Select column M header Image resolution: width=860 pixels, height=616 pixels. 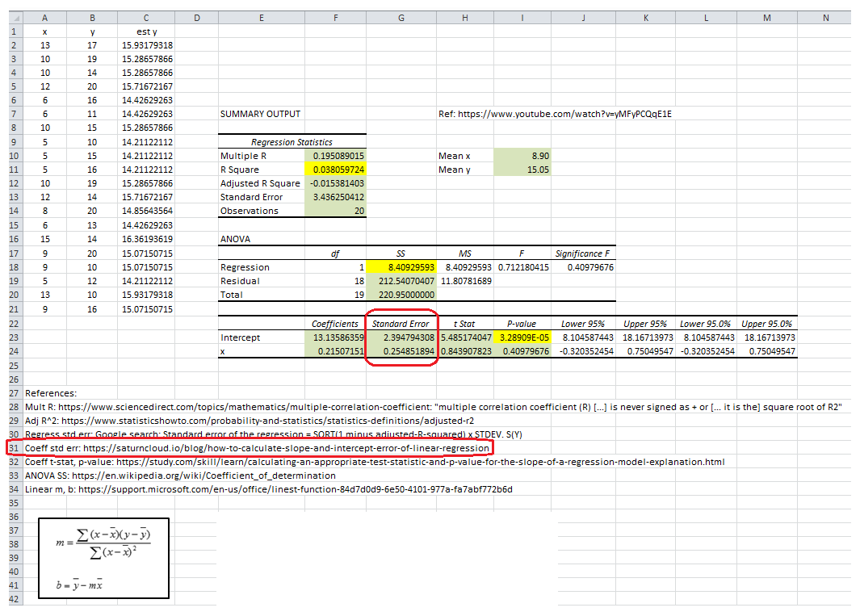coord(767,18)
